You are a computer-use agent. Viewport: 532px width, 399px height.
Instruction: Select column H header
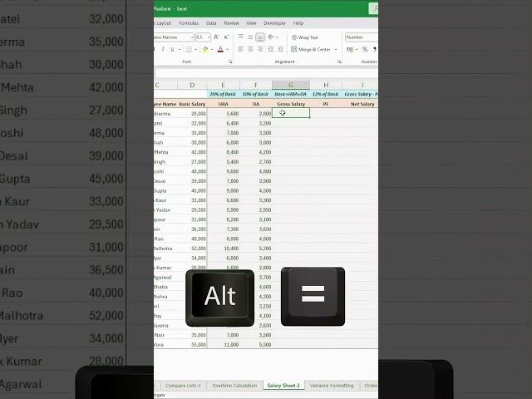point(326,85)
